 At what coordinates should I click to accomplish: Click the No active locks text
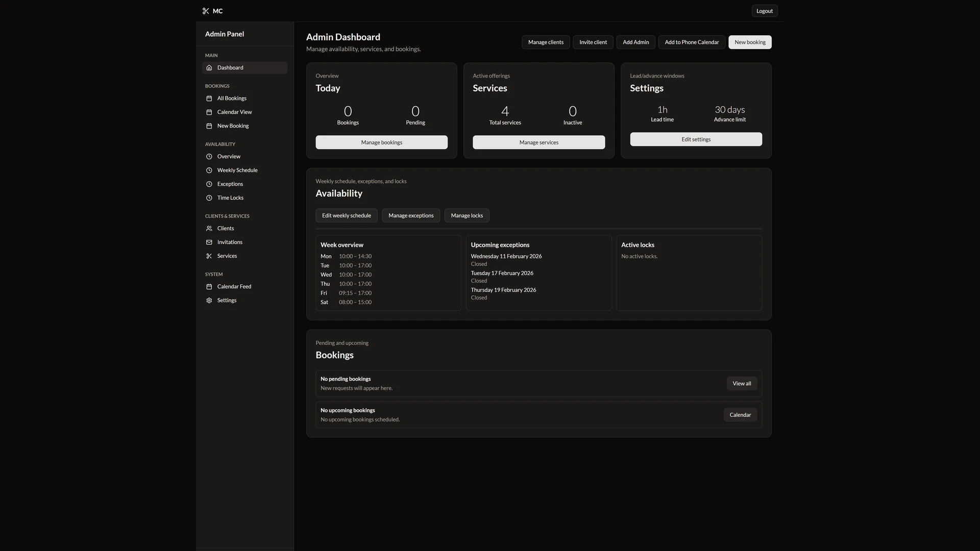click(639, 257)
